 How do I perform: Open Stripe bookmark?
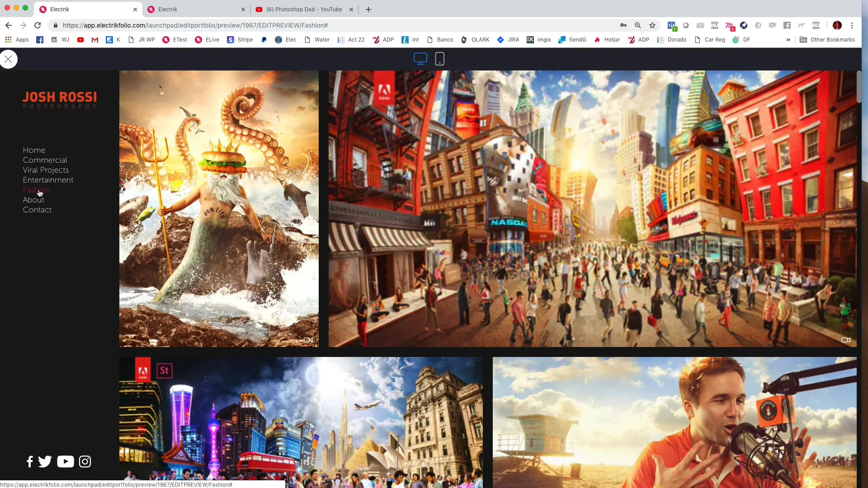(240, 40)
